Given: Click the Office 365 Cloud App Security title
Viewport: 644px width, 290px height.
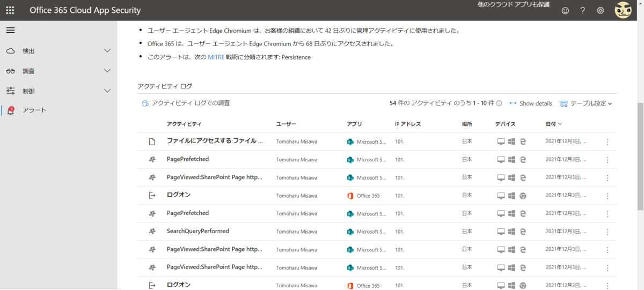Looking at the screenshot, I should click(85, 10).
